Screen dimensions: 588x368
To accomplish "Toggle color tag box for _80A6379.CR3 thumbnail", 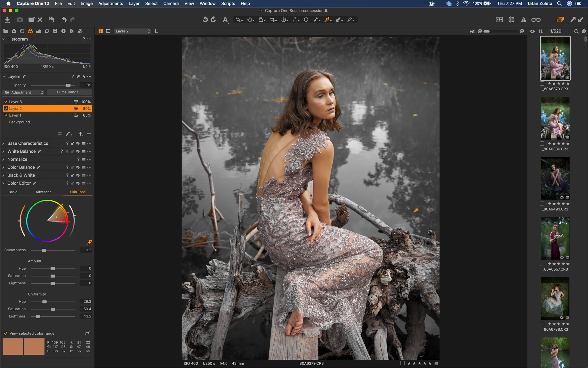I will (542, 84).
